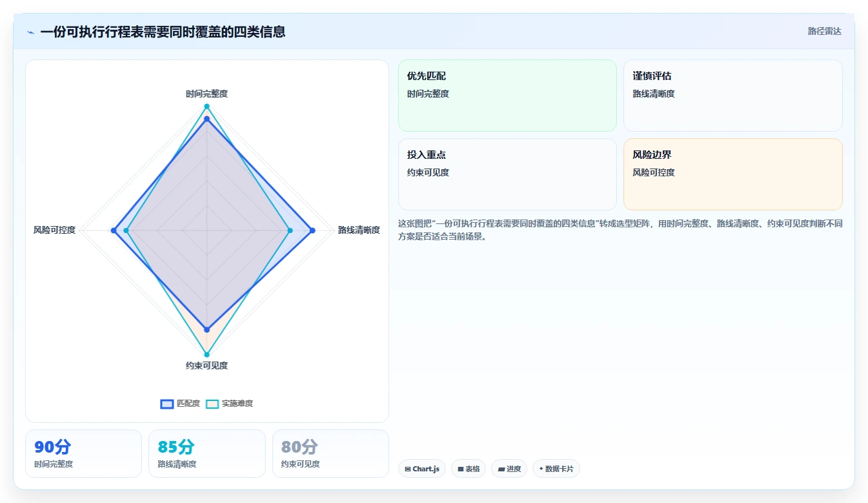Screen dimensions: 868x503
Task: Click the 80分 约束可见度 score card
Action: [330, 453]
